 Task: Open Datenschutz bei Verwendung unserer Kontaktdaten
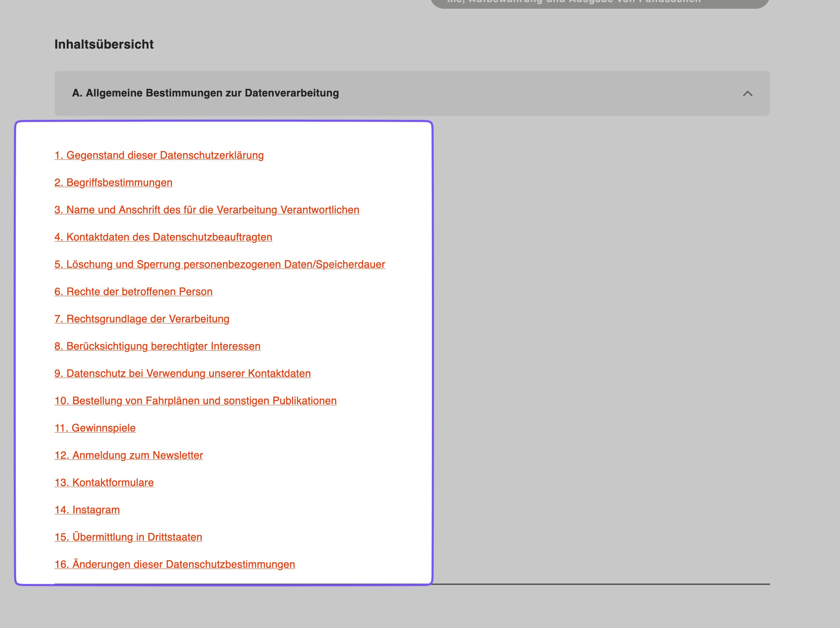(182, 374)
